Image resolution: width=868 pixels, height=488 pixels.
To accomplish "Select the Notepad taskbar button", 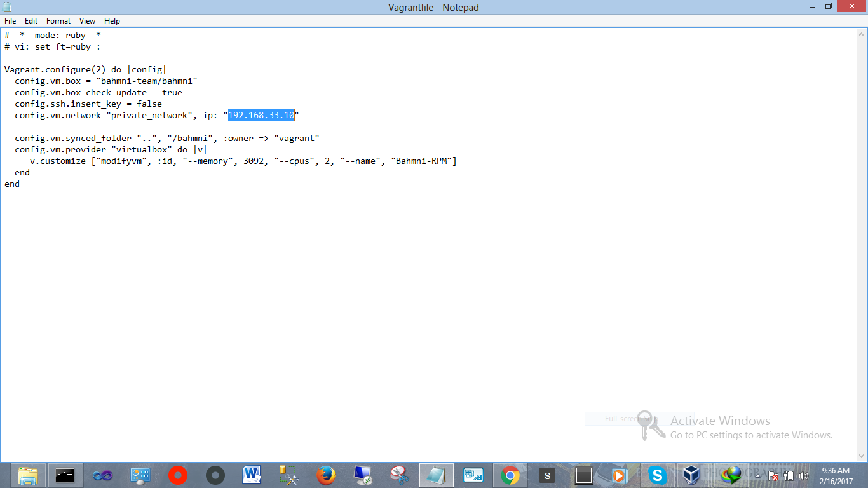I will point(437,475).
